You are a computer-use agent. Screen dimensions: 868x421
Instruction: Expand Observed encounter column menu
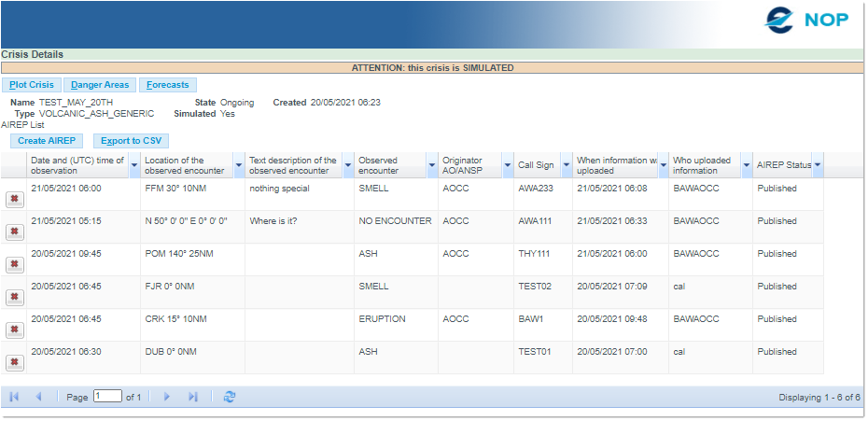click(x=431, y=165)
